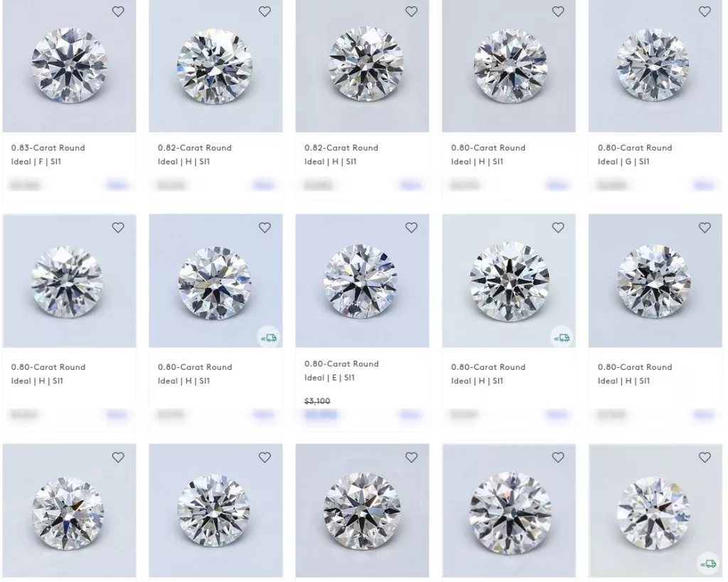Image resolution: width=728 pixels, height=582 pixels.
Task: Toggle favorite on top-row 0.80-Carat H SI1 diamond
Action: point(557,11)
